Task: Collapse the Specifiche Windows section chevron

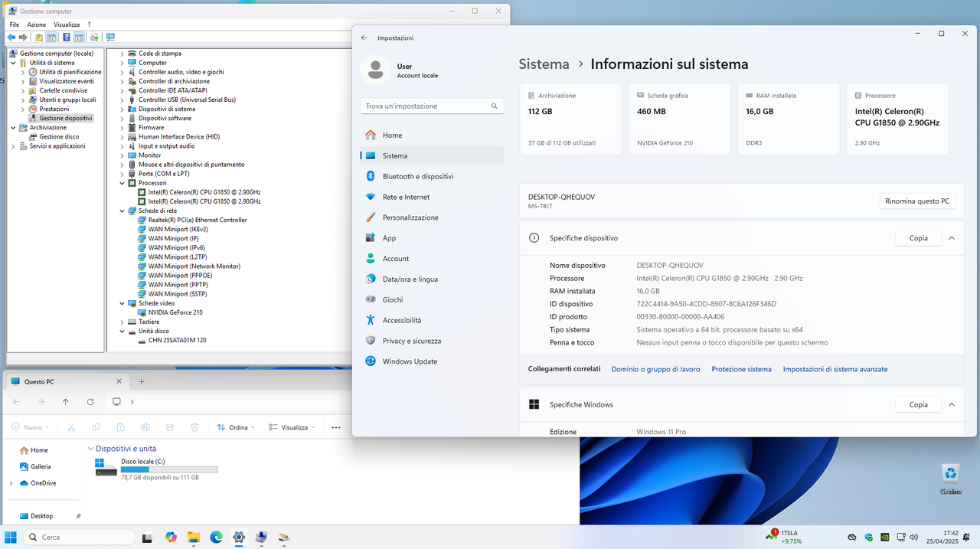Action: (x=952, y=404)
